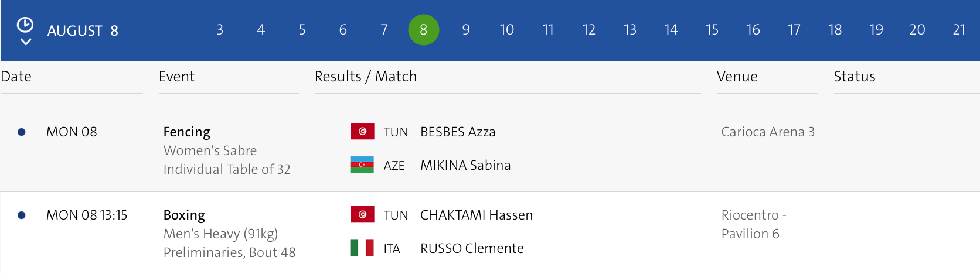Click the blue dot on Boxing row
The height and width of the screenshot is (274, 980).
tap(22, 215)
